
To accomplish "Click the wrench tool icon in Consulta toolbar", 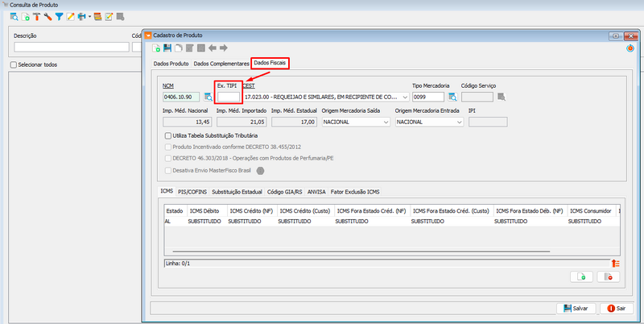I will click(x=48, y=16).
